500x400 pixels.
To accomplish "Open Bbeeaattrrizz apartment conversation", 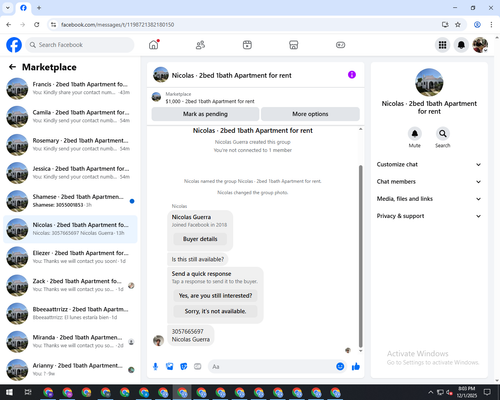I will (70, 313).
